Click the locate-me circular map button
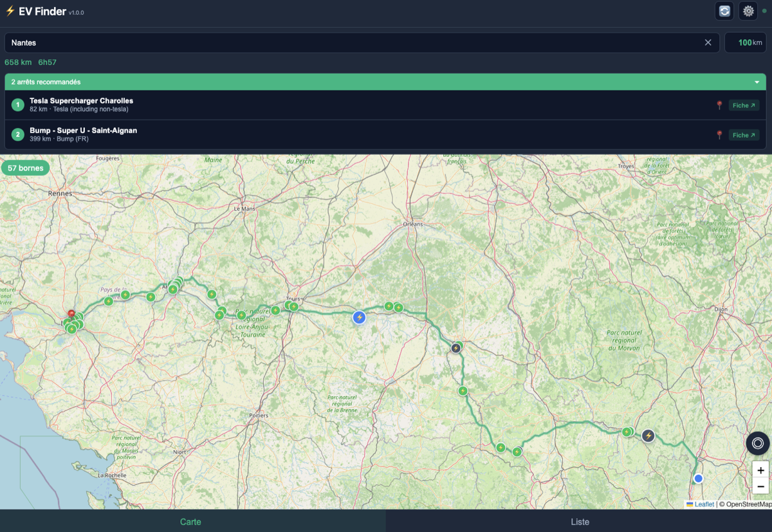The image size is (772, 532). click(758, 443)
